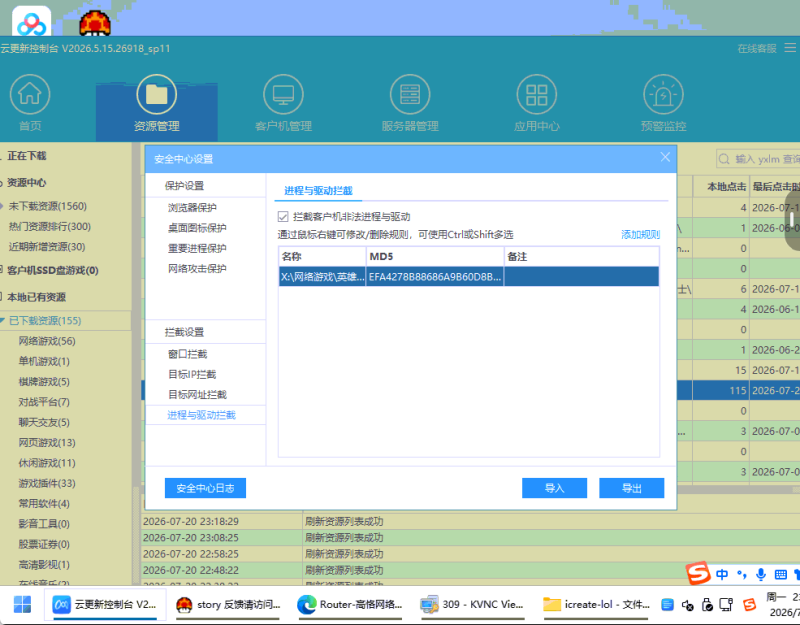Select 单机游戏(1) in resource tree
The image size is (800, 625).
click(44, 362)
